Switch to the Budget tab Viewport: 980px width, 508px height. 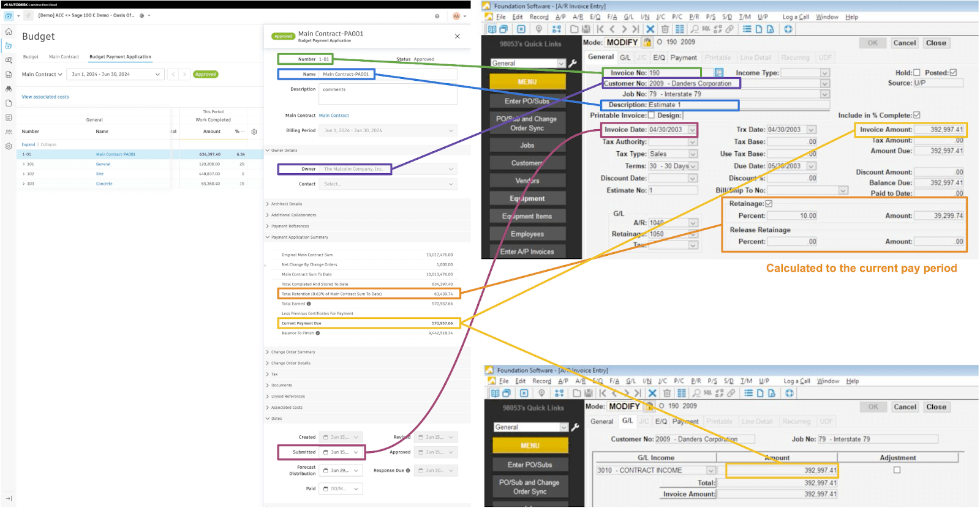tap(31, 57)
